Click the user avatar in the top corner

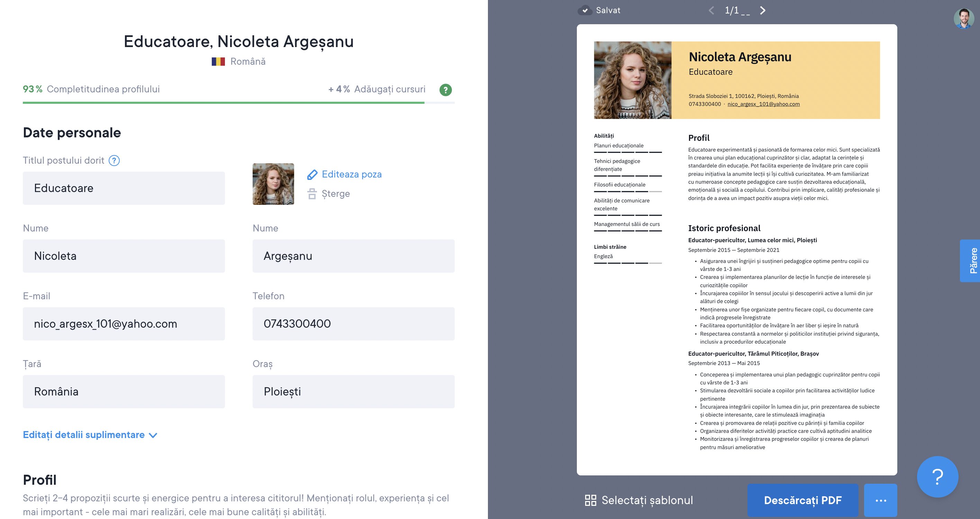click(964, 19)
